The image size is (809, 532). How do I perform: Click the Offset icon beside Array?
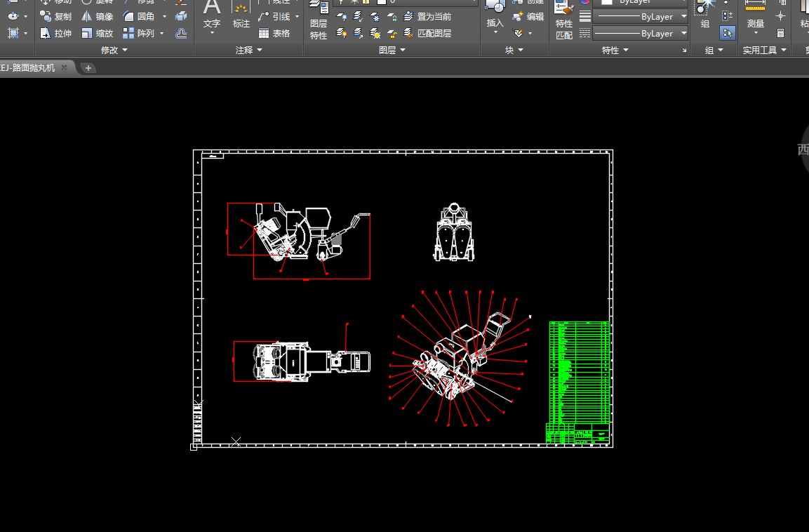[x=181, y=34]
